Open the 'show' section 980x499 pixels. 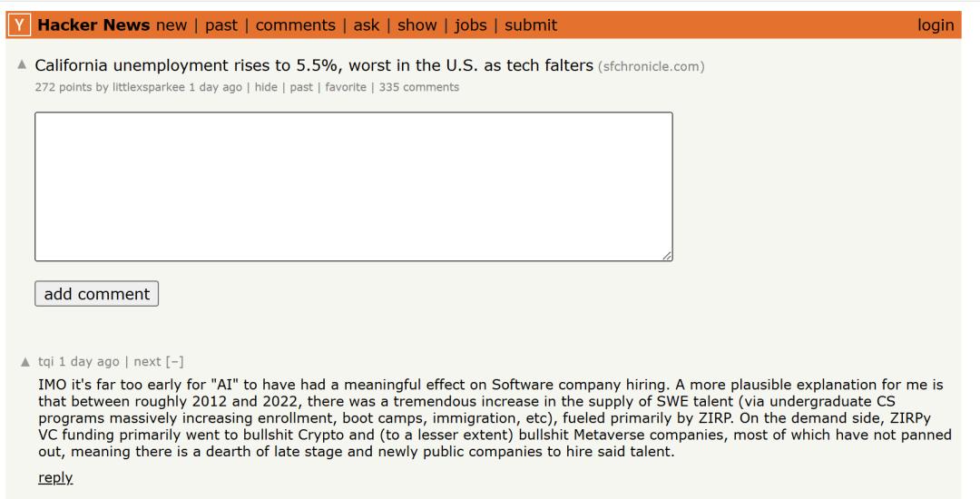click(x=416, y=25)
